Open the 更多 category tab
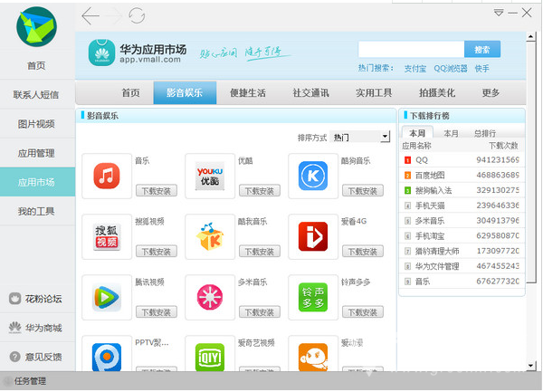Image resolution: width=543 pixels, height=392 pixels. click(491, 93)
